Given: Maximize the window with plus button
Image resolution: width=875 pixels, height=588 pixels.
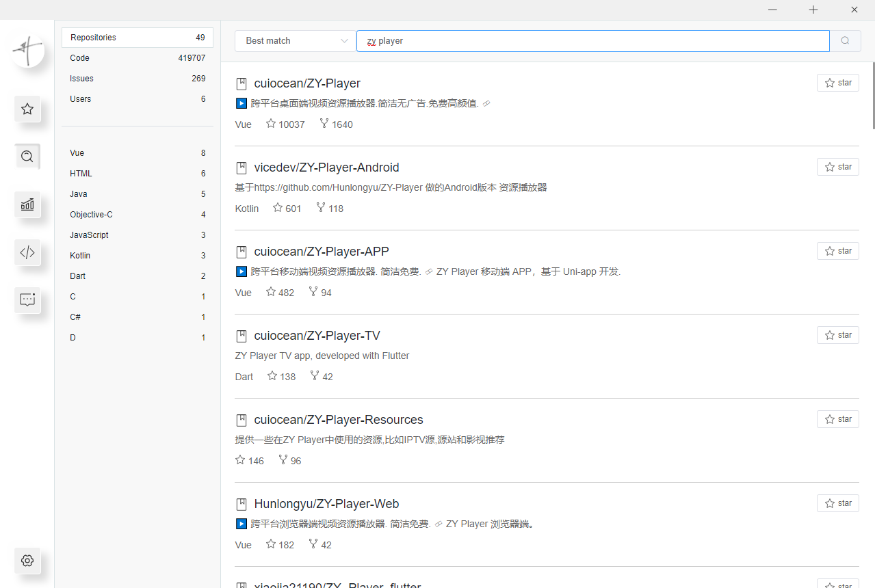Looking at the screenshot, I should point(813,10).
